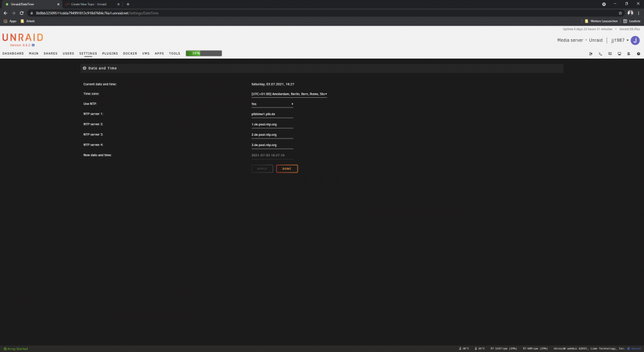Bookmark this page with the star icon
The width and height of the screenshot is (644, 352).
[x=620, y=13]
